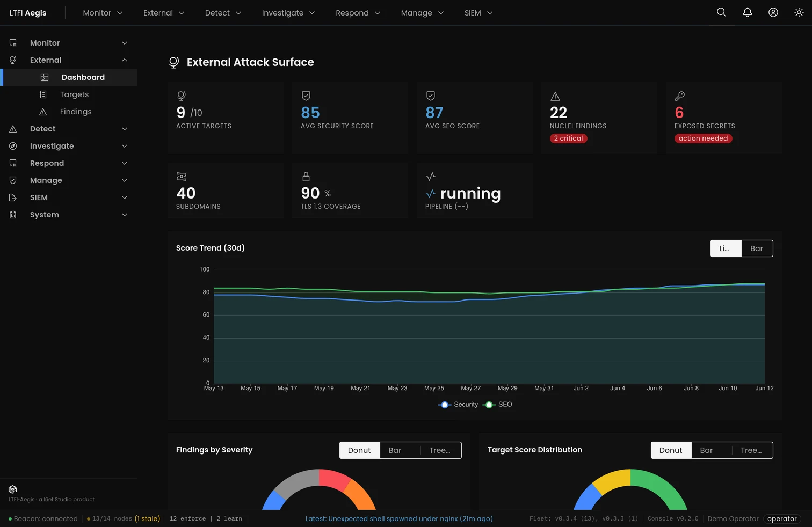Open the SIEM top menu

[x=479, y=13]
